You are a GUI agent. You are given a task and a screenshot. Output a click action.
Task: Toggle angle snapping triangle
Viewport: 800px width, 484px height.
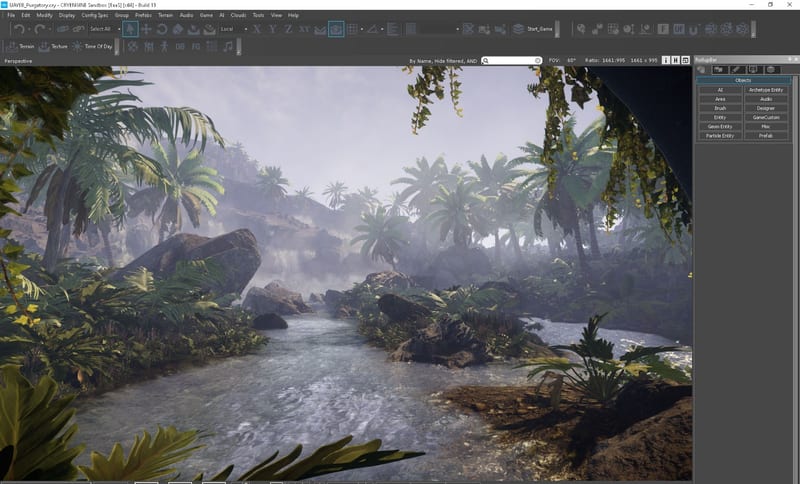coord(372,29)
